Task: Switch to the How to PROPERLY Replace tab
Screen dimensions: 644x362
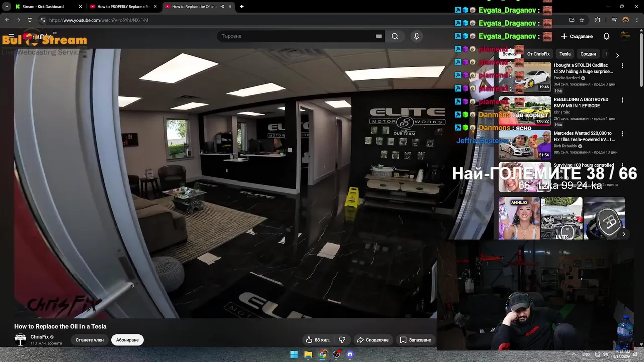Action: click(x=123, y=7)
